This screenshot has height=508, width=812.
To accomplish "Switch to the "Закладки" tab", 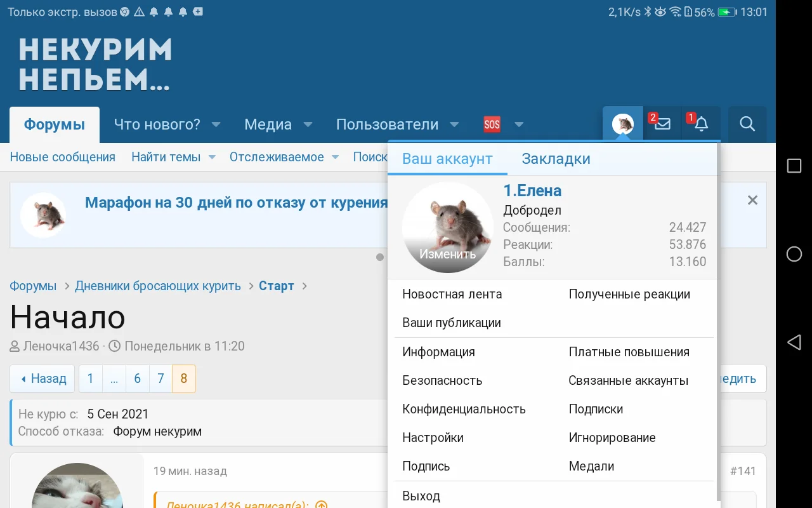I will point(556,159).
